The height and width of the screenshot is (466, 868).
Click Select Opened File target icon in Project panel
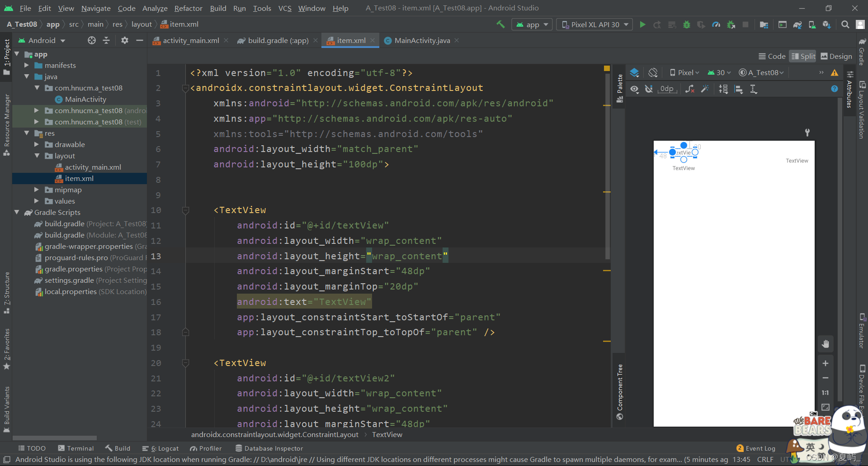(x=92, y=40)
